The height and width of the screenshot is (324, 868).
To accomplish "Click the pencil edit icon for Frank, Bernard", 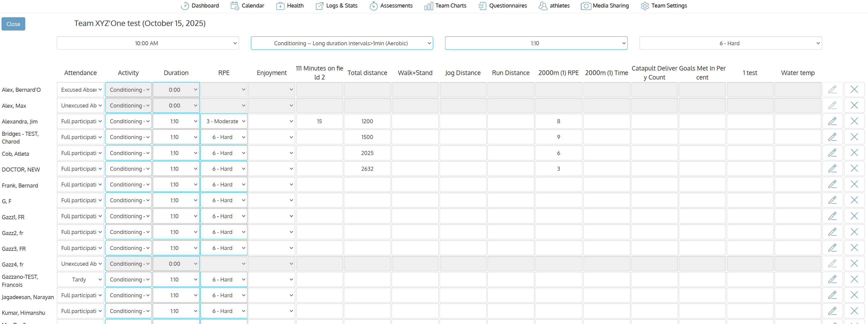I will point(832,184).
